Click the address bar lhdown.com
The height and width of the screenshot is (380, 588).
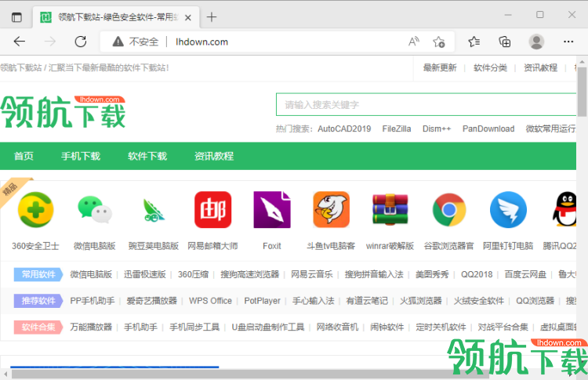click(201, 42)
